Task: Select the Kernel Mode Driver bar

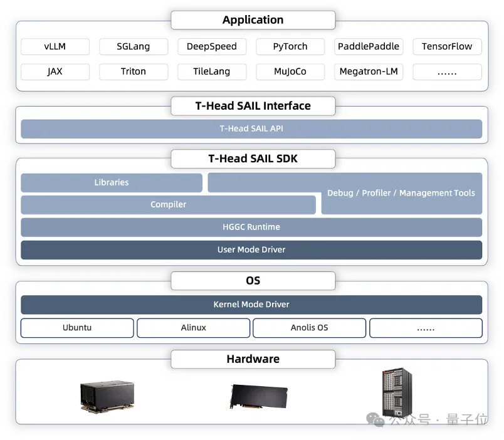Action: point(251,305)
